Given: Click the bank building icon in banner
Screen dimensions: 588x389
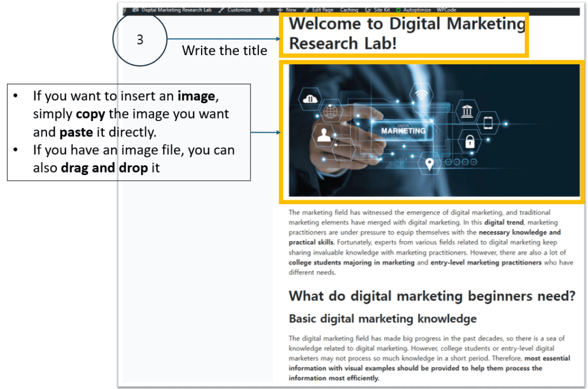Looking at the screenshot, I should pyautogui.click(x=467, y=110).
